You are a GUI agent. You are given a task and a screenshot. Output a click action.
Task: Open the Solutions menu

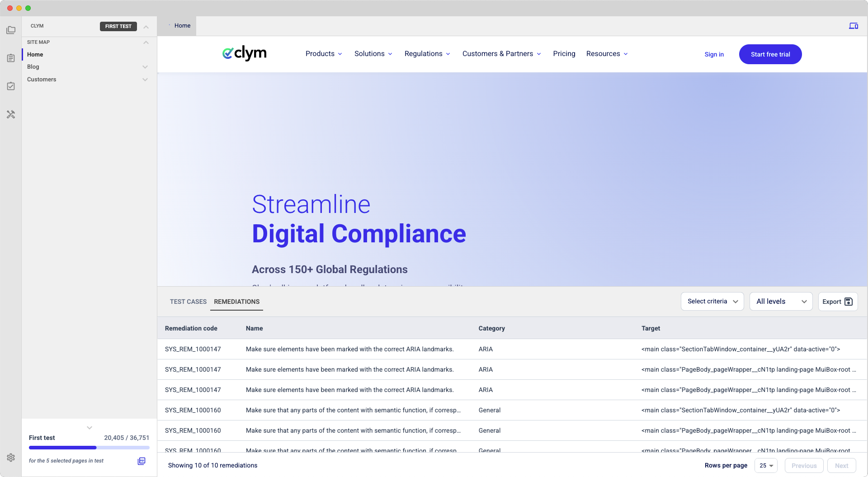pos(373,54)
